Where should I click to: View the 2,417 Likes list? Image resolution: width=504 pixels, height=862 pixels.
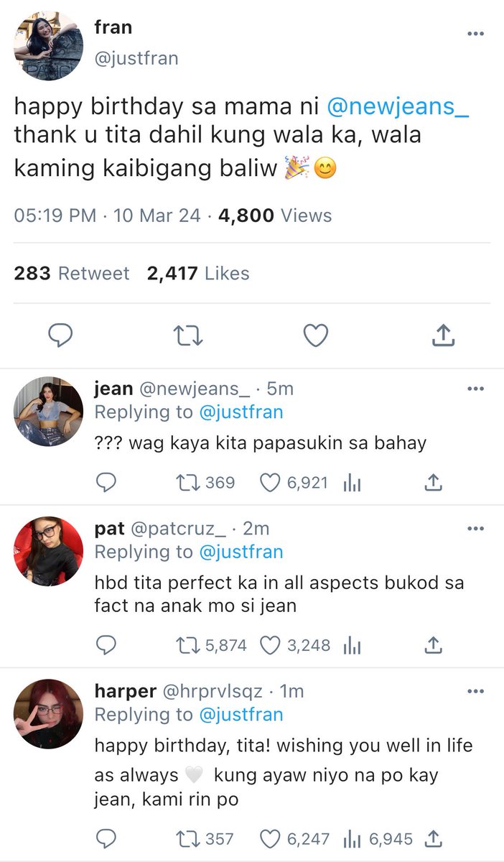(x=198, y=274)
